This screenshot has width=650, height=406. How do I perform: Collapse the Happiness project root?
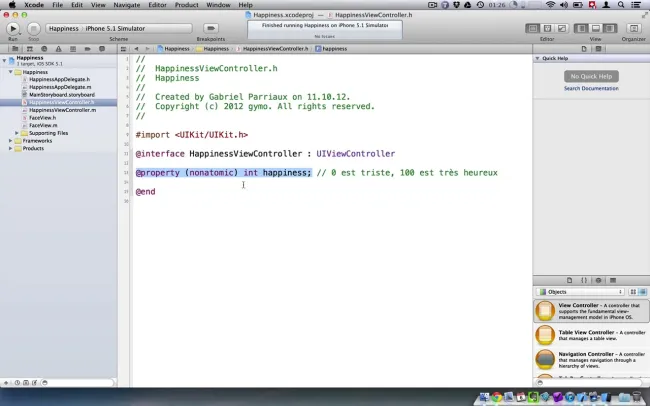click(5, 61)
